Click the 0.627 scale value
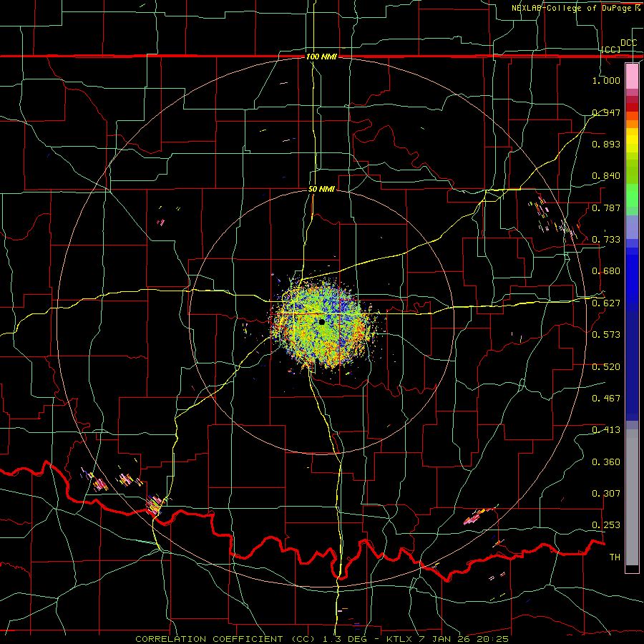This screenshot has width=644, height=644. point(606,303)
